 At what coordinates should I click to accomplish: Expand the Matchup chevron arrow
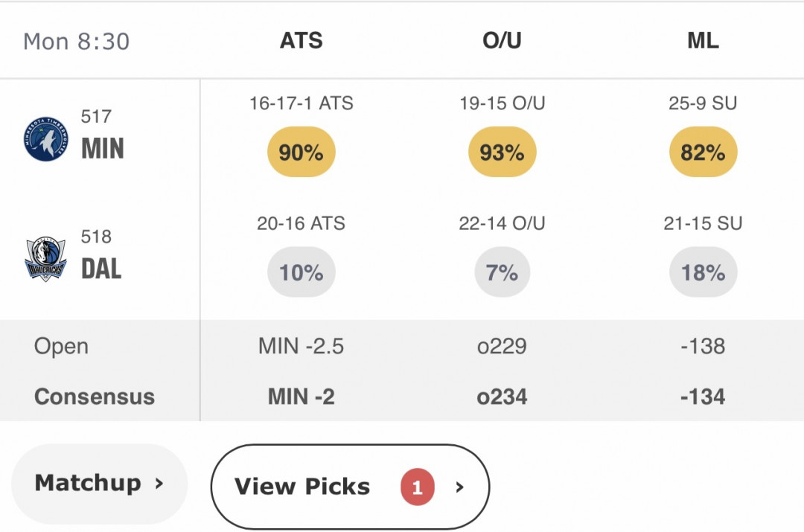pos(159,483)
